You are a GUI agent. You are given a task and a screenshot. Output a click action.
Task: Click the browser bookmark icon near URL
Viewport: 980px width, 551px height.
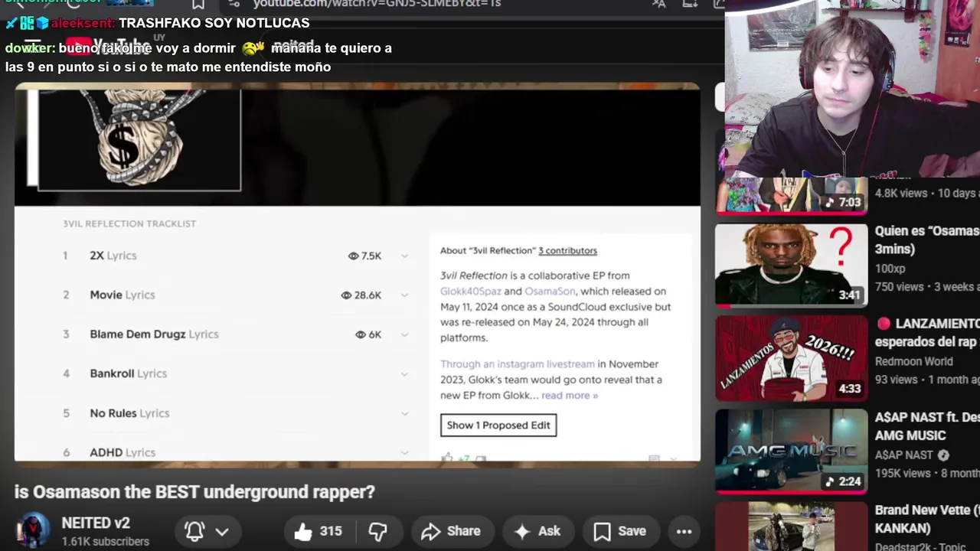click(x=198, y=4)
